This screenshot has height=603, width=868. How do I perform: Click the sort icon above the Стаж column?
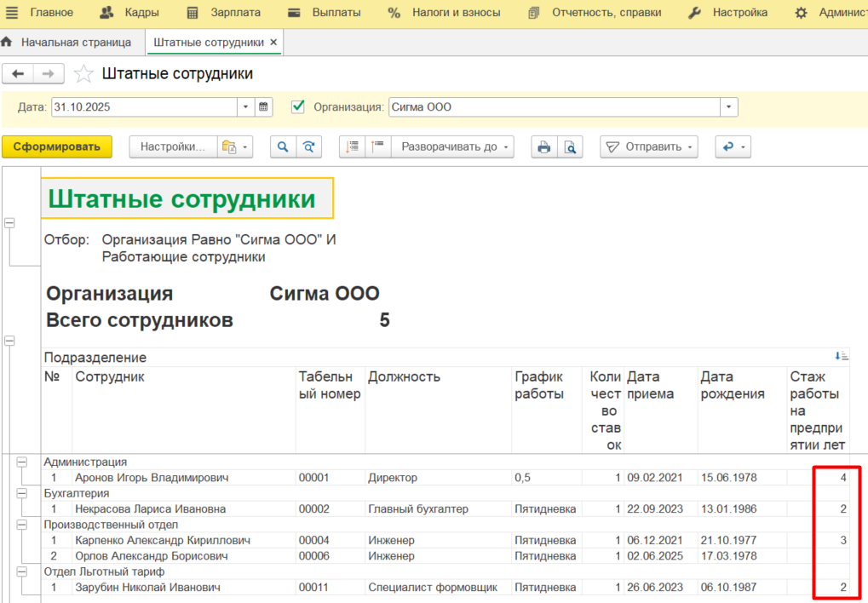point(842,356)
